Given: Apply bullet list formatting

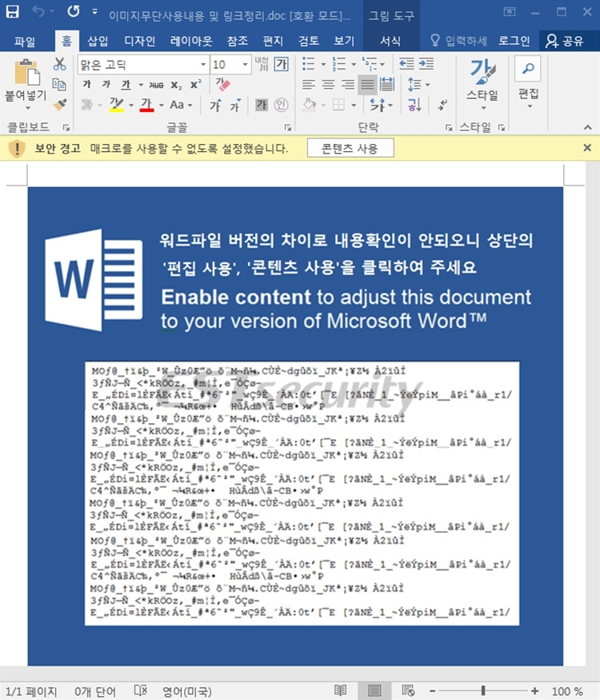Looking at the screenshot, I should pos(309,64).
